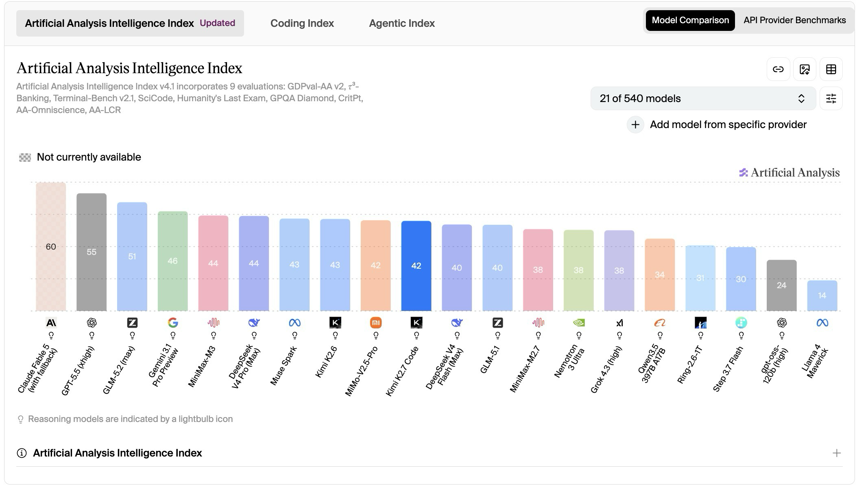Screen dimensions: 868x487
Task: Click the xAI logo under the Grok 4.3 (high) bar
Action: [x=619, y=323]
